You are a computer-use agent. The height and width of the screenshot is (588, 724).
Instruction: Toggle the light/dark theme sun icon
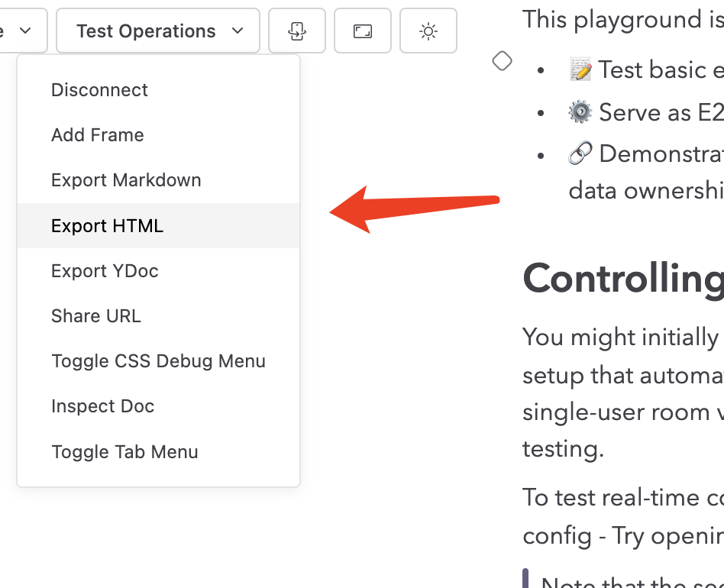(x=428, y=31)
